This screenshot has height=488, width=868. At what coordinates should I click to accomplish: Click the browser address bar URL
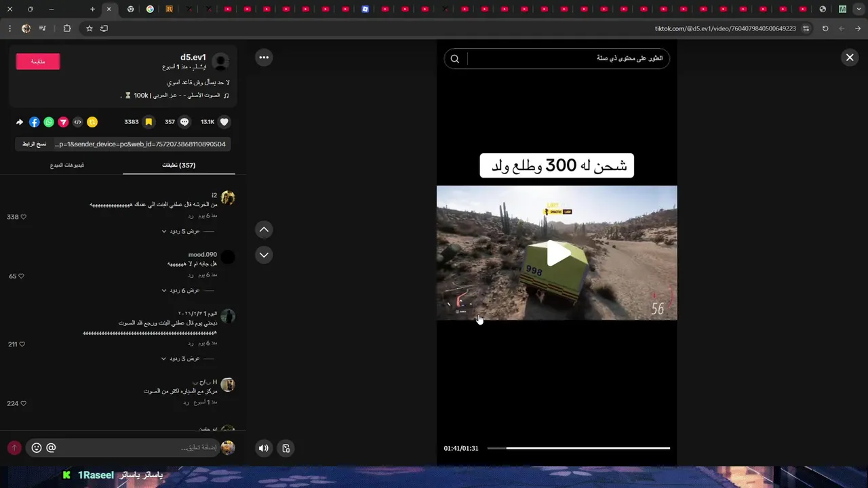coord(725,28)
